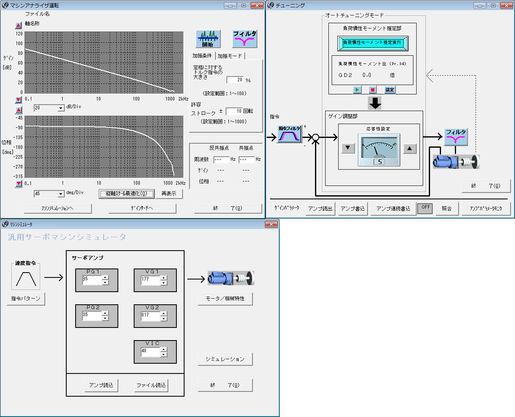
Task: Increase the VIC value with its up spinner
Action: (163, 349)
